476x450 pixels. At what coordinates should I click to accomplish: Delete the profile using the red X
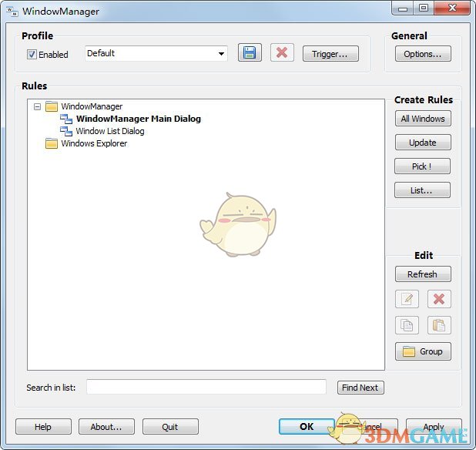[x=282, y=53]
